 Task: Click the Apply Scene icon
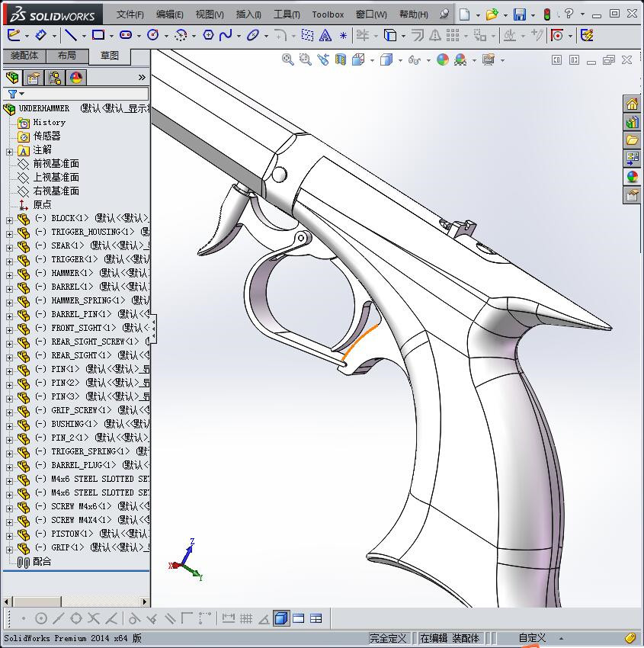pyautogui.click(x=460, y=60)
